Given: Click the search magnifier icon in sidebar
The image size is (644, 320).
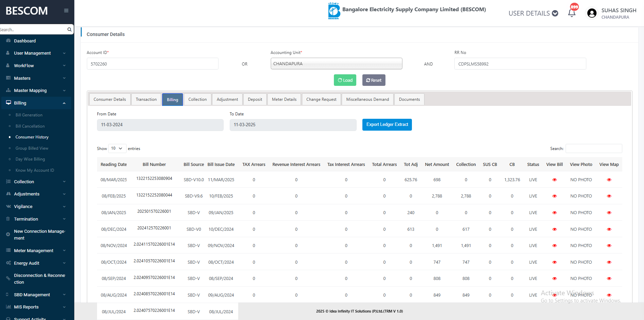Looking at the screenshot, I should coord(70,30).
